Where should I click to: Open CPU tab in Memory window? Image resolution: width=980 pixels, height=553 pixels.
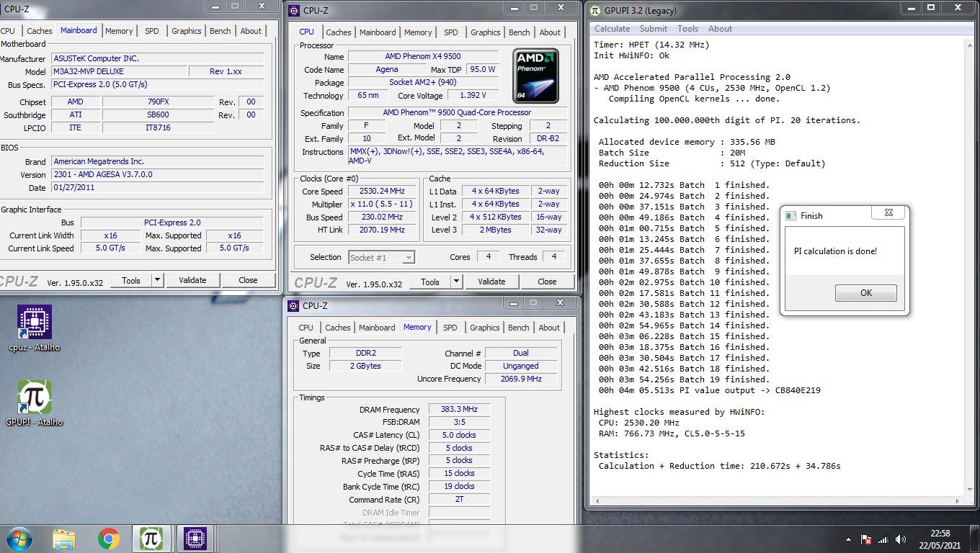[306, 328]
